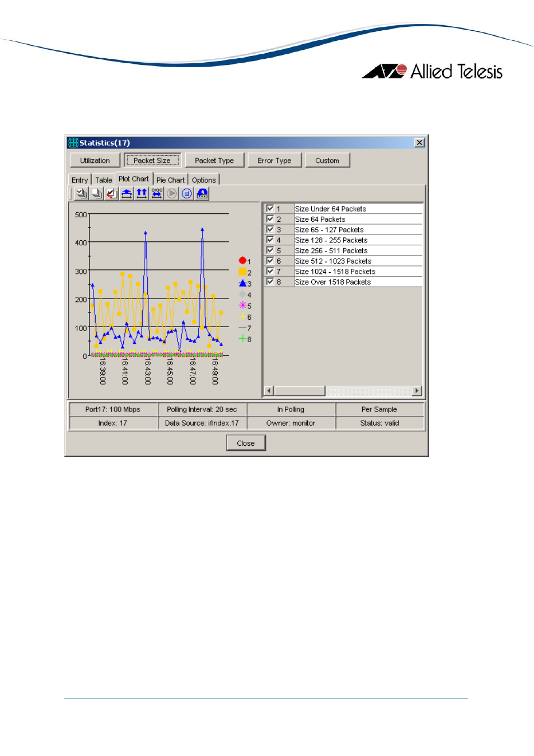Open the Entry tab

(x=79, y=180)
